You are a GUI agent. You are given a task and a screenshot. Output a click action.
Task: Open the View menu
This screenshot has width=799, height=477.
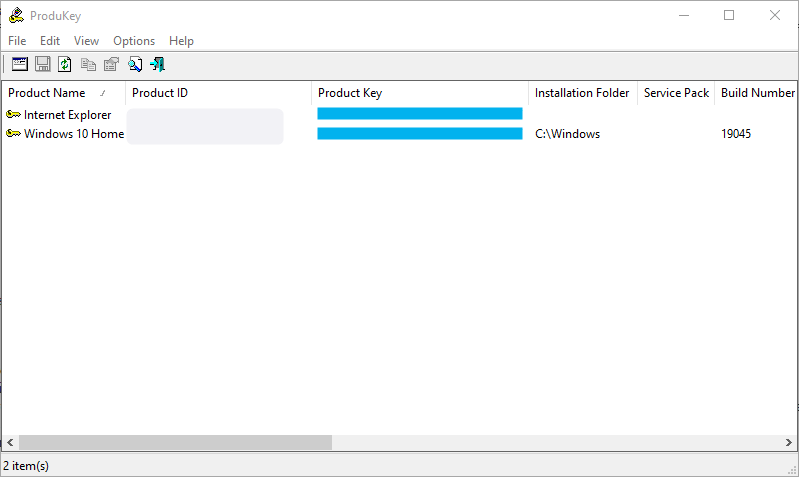point(86,41)
